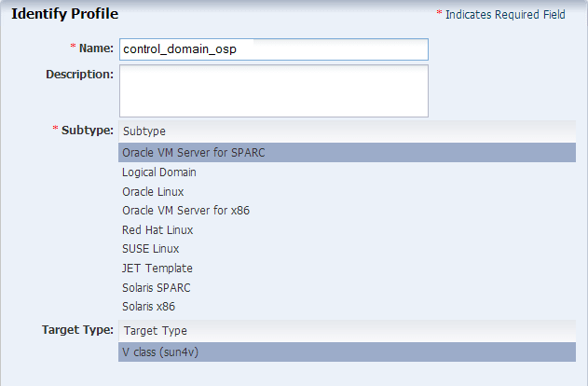This screenshot has height=386, width=588.
Task: Select Red Hat Linux subtype
Action: click(x=347, y=230)
